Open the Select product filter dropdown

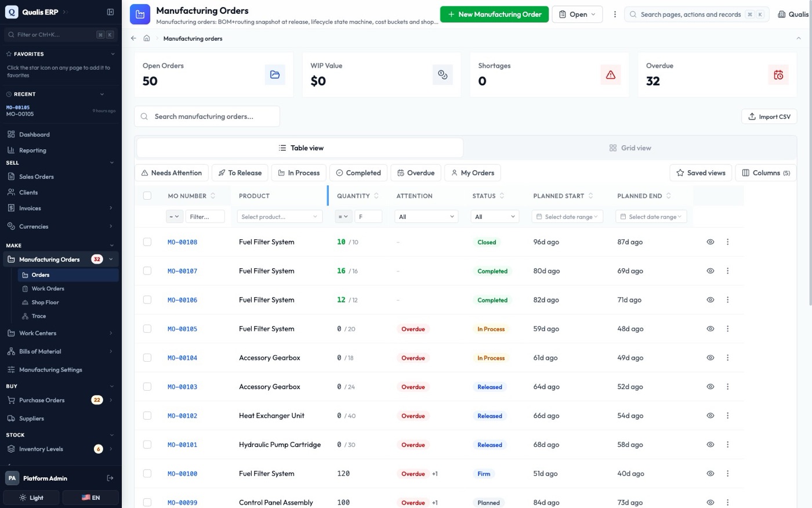280,217
